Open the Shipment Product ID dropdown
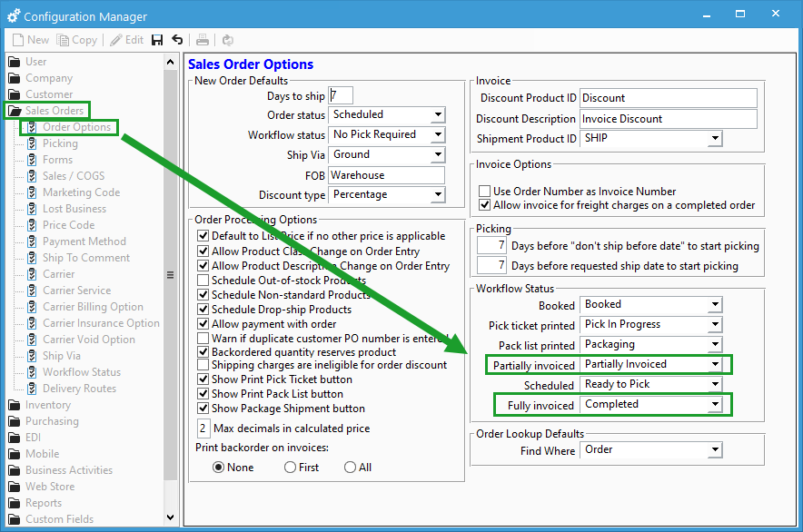Viewport: 803px width, 532px height. [715, 138]
